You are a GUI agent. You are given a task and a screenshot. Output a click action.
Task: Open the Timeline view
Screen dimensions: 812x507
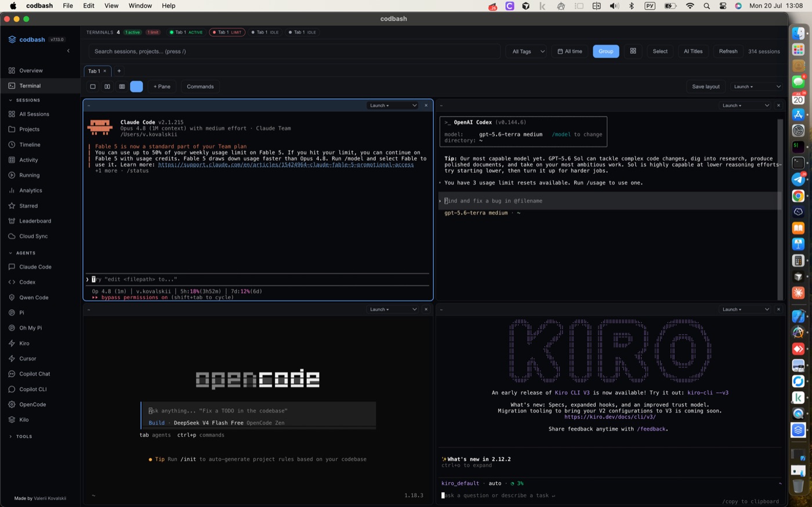[40, 144]
